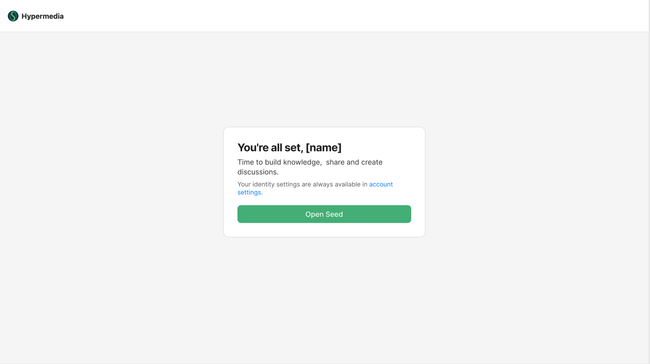
Task: Click the Seed Hypermedia logo icon
Action: point(13,16)
